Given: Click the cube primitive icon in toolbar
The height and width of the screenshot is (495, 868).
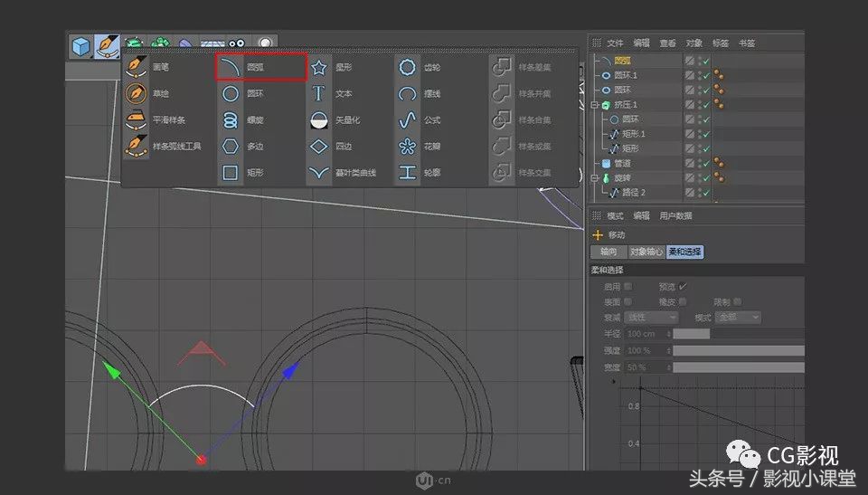Looking at the screenshot, I should tap(81, 46).
